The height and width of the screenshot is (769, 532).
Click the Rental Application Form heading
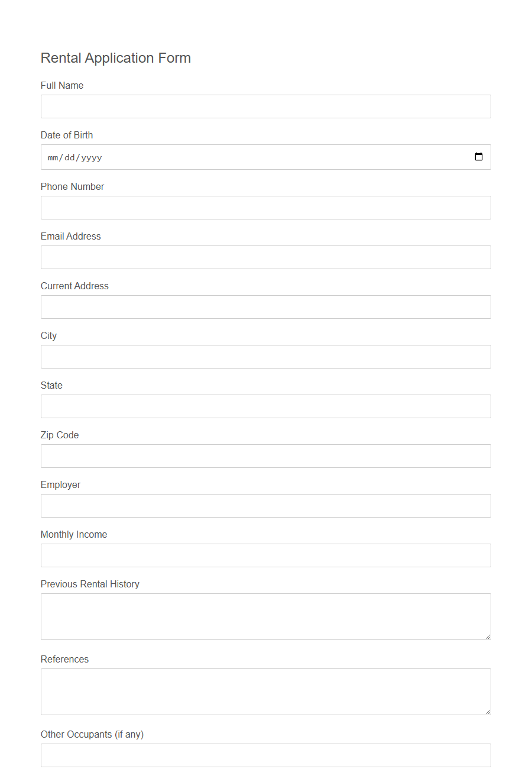coord(116,58)
